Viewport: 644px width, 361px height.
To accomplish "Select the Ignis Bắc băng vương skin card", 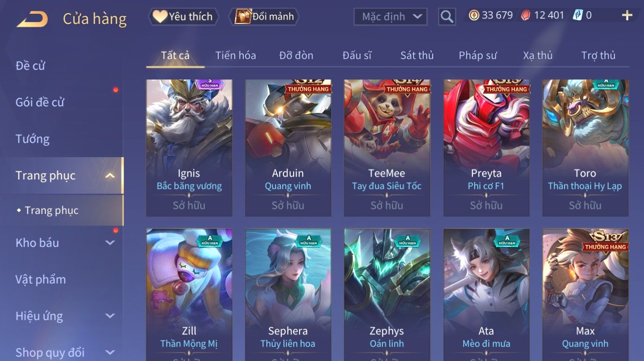I will coord(189,148).
